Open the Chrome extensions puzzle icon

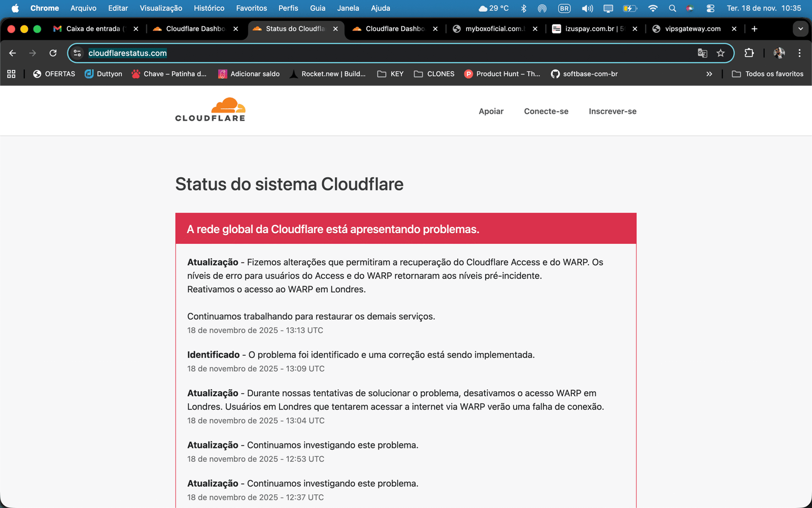point(749,53)
